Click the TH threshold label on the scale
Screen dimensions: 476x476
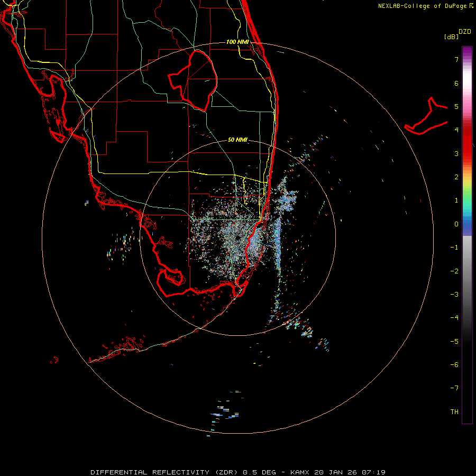[454, 412]
